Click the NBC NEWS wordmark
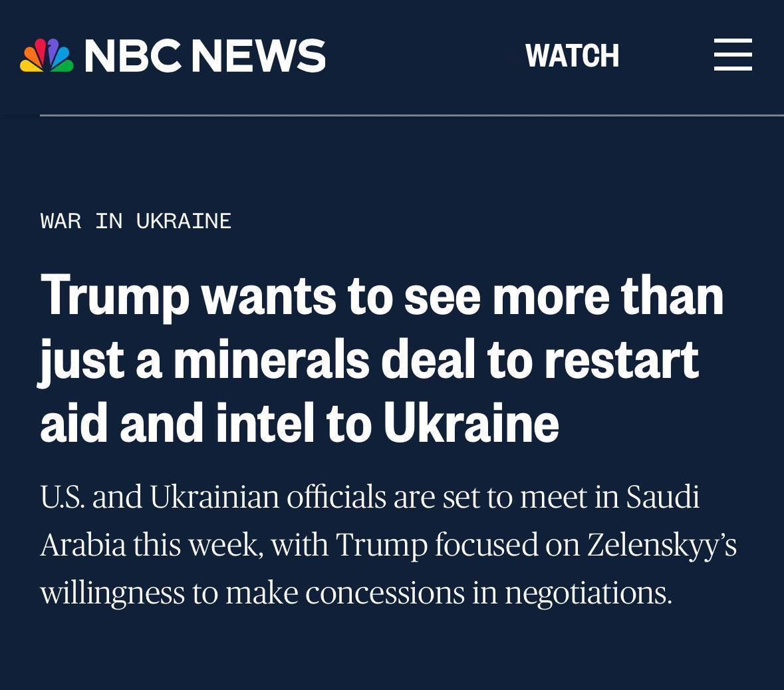This screenshot has width=784, height=690. [x=205, y=55]
